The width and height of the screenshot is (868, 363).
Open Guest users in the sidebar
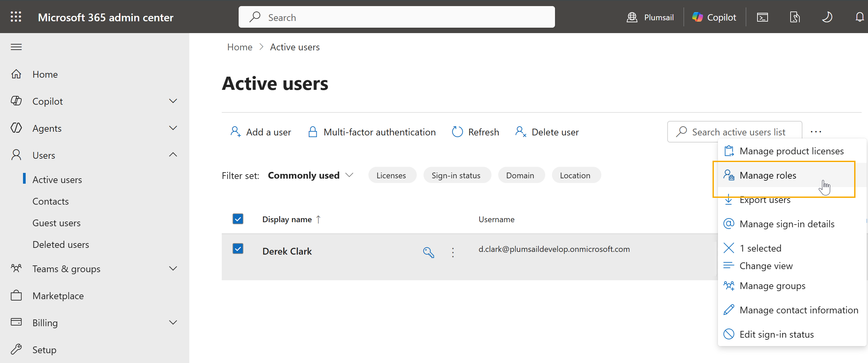coord(56,223)
